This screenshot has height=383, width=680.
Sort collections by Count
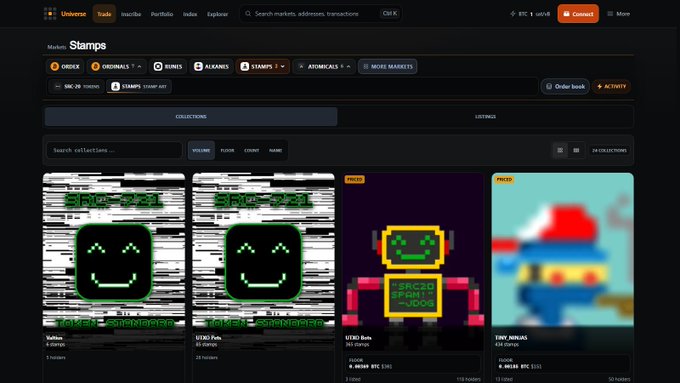252,150
